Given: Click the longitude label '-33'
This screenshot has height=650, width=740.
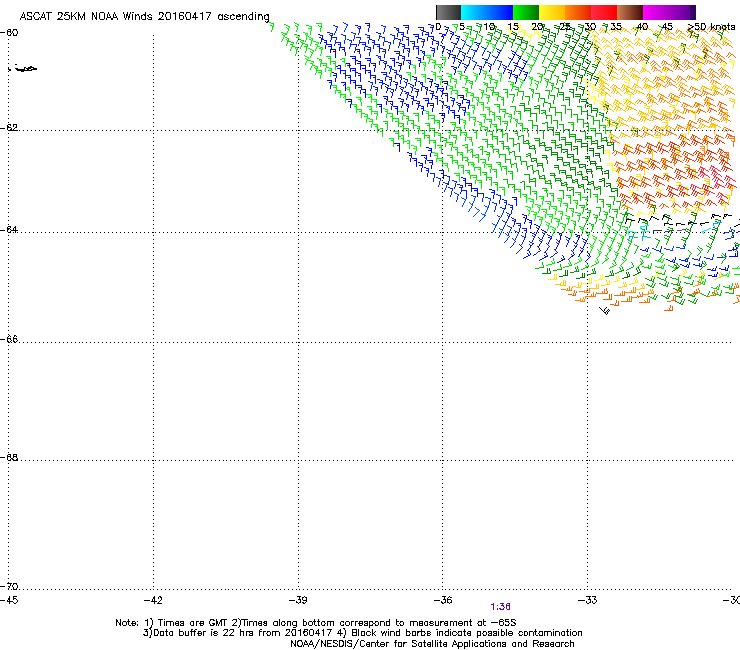Looking at the screenshot, I should 588,600.
